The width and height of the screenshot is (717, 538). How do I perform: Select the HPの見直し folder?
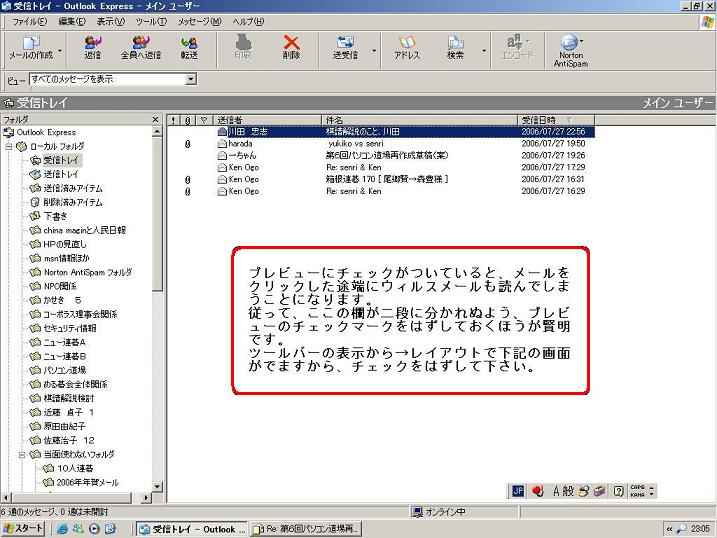pos(64,245)
